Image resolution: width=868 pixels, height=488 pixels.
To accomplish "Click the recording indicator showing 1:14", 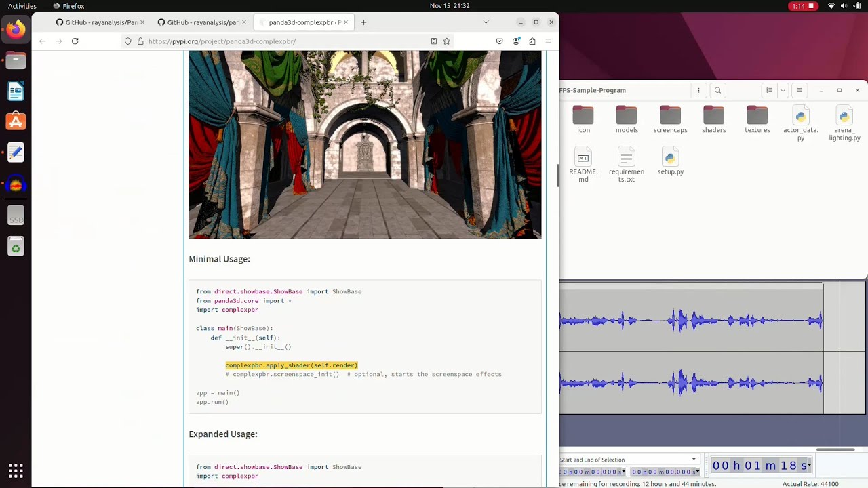I will 804,6.
